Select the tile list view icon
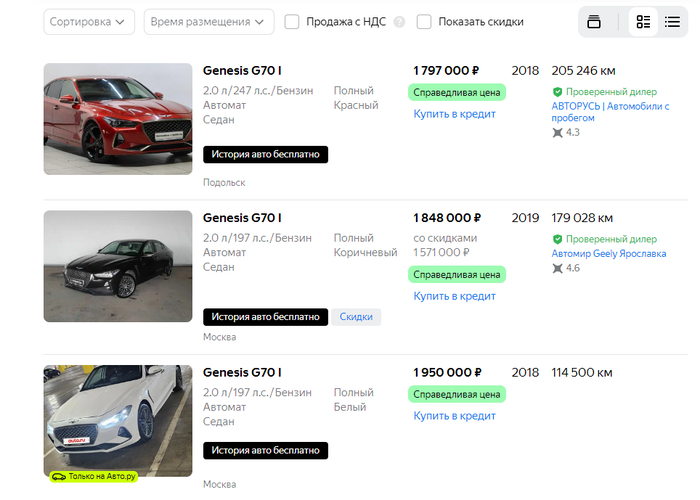The width and height of the screenshot is (700, 500). [x=643, y=22]
